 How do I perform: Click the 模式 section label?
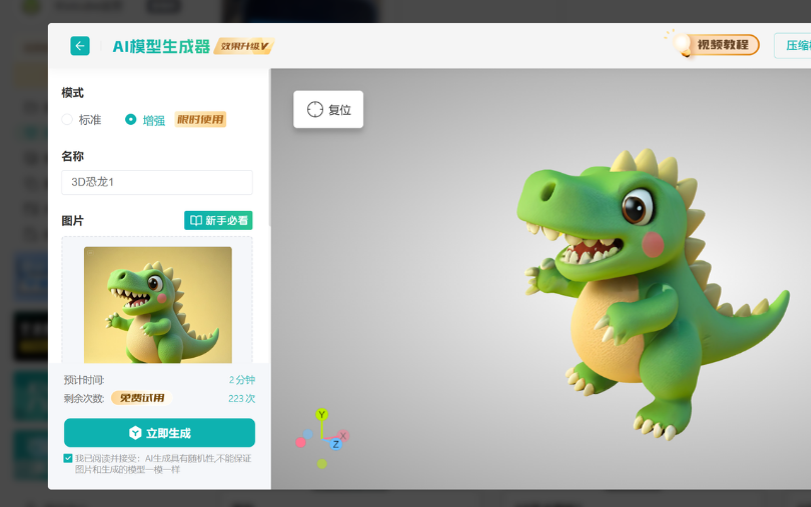pos(72,93)
